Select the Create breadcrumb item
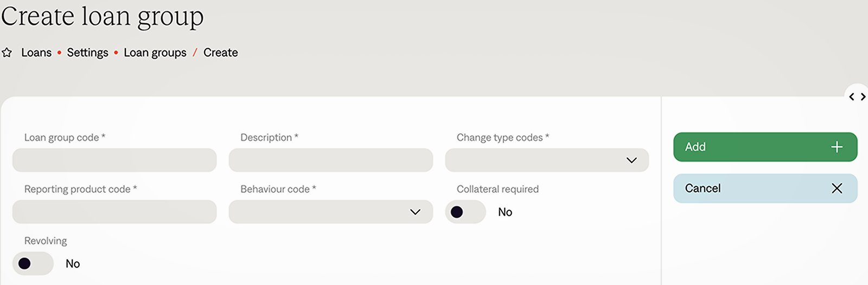The height and width of the screenshot is (285, 868). tap(220, 53)
